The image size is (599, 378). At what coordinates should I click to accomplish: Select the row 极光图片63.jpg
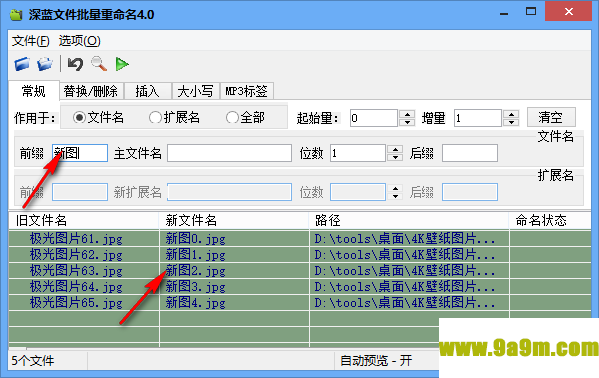tap(300, 271)
